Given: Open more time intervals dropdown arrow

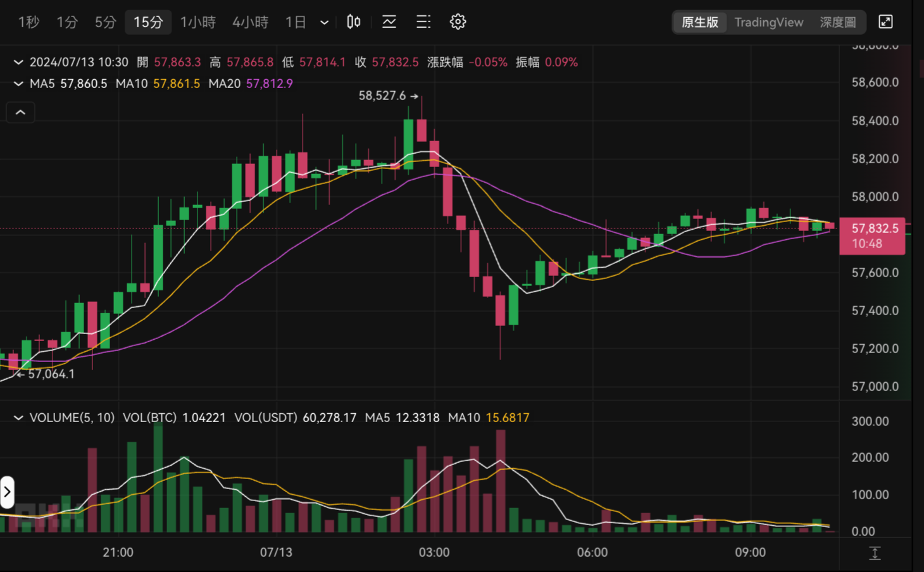Looking at the screenshot, I should pyautogui.click(x=325, y=23).
